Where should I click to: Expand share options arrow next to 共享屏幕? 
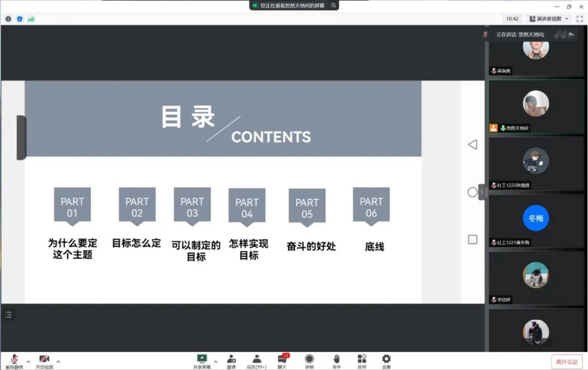pyautogui.click(x=216, y=361)
